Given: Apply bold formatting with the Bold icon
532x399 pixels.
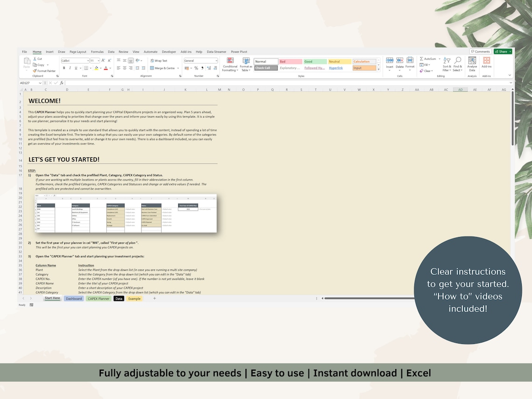Looking at the screenshot, I should point(64,68).
